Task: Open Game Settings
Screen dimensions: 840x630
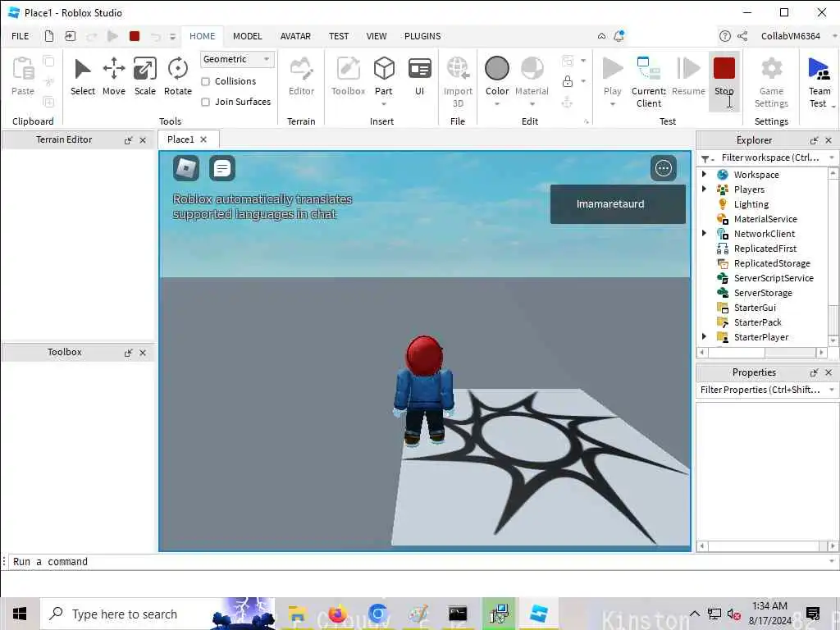Action: 771,82
